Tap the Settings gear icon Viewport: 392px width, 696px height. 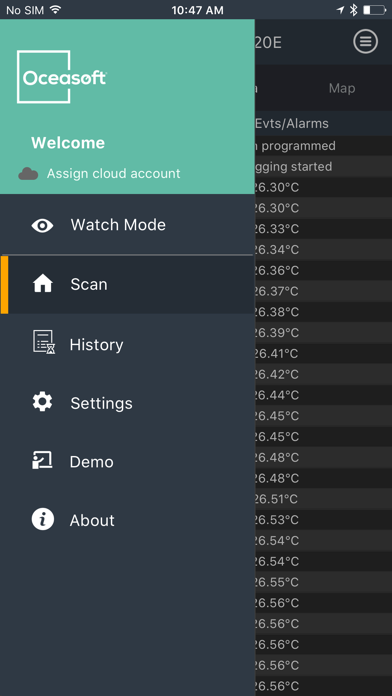[42, 402]
